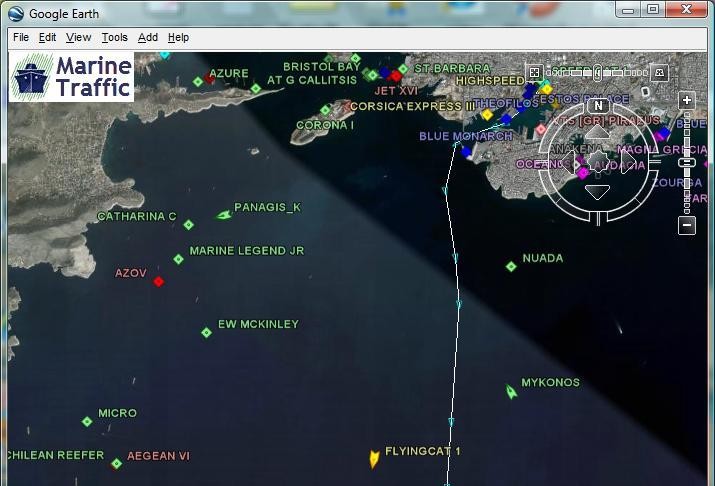This screenshot has width=715, height=486.
Task: Select the NUADA green diamond marker
Action: (511, 266)
